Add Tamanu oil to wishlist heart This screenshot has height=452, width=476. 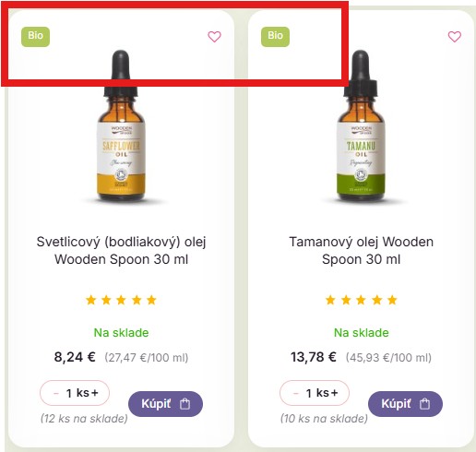click(454, 37)
